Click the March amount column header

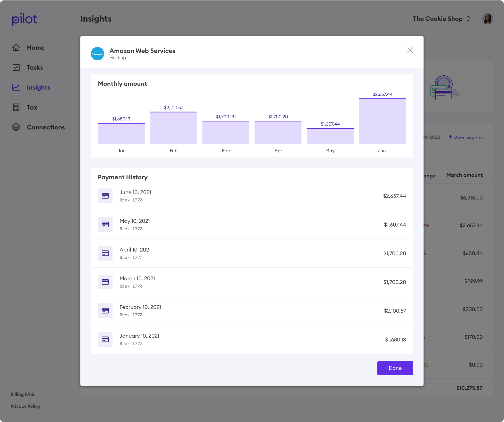pyautogui.click(x=464, y=175)
